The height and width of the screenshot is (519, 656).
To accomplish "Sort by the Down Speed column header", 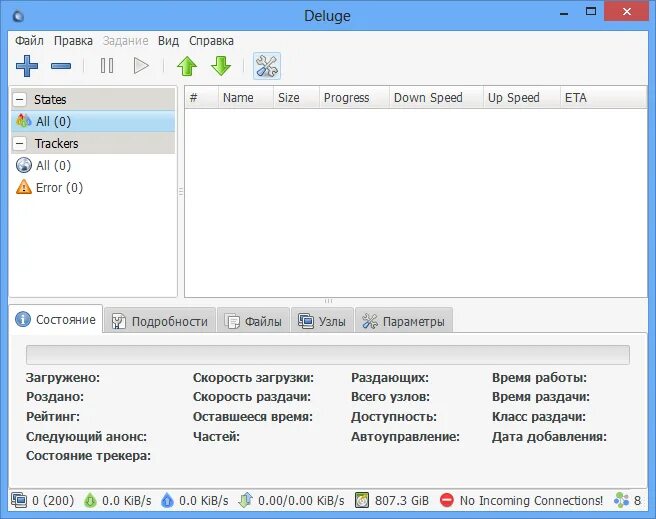I will click(x=436, y=97).
